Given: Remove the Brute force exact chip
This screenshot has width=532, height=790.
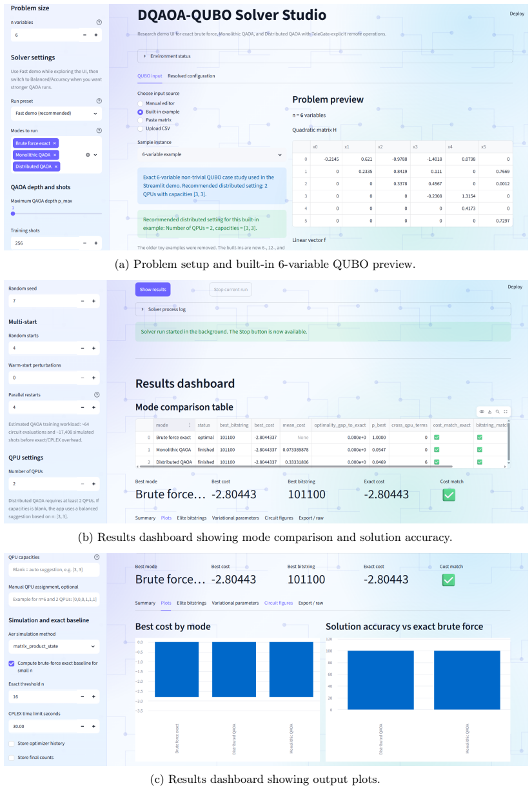Looking at the screenshot, I should pos(55,143).
